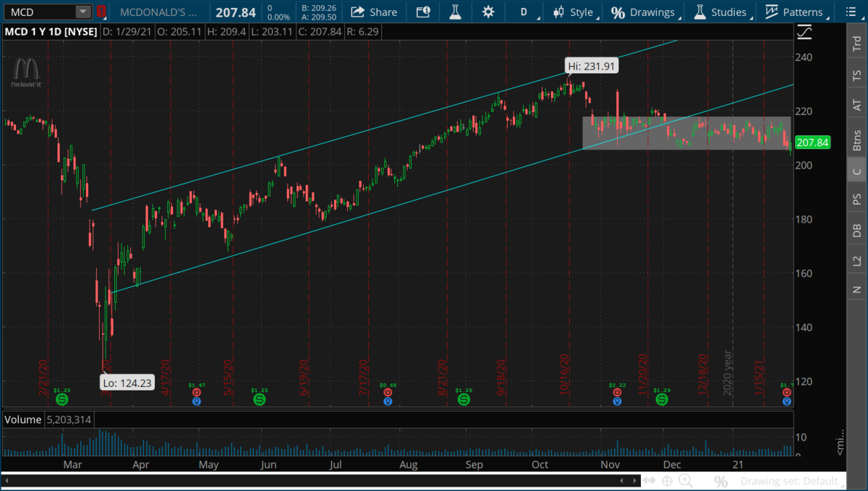Open the chart alert briefcase icon
Screen dimensions: 868x491
pyautogui.click(x=423, y=12)
